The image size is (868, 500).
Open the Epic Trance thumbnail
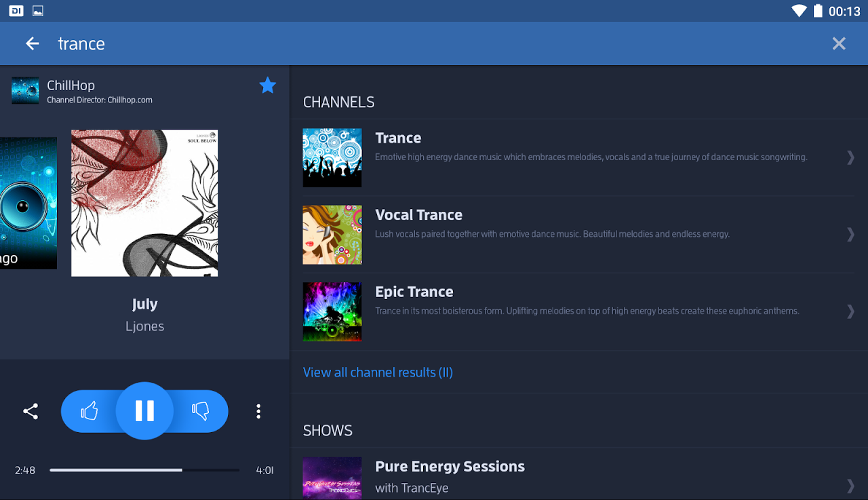[x=332, y=311]
